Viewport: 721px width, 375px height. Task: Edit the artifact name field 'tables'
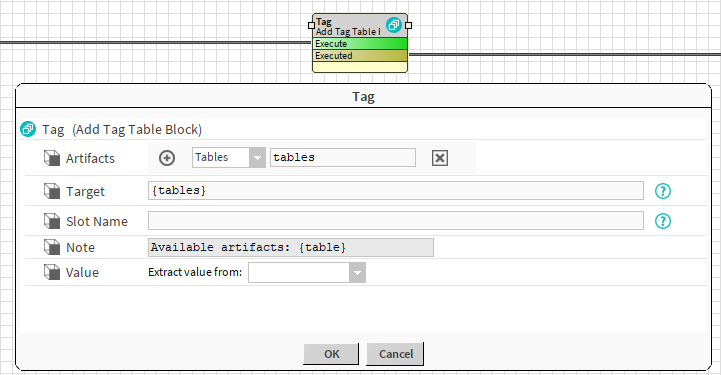pyautogui.click(x=343, y=158)
